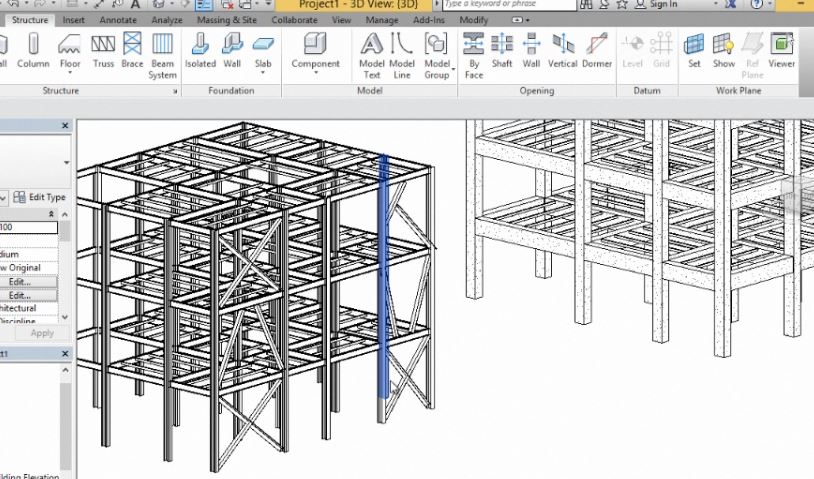Switch to the Structure ribbon tab

click(x=30, y=20)
